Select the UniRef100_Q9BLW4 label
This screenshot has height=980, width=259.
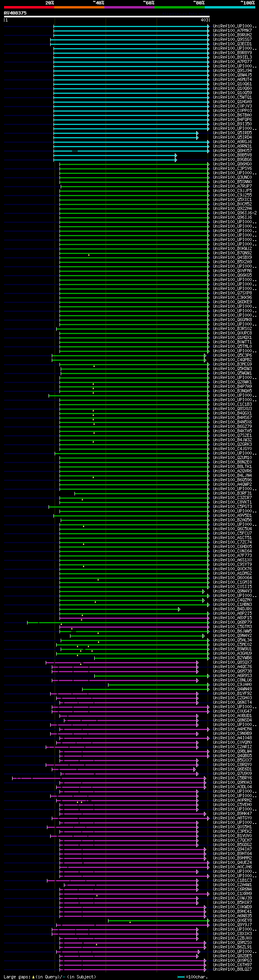point(232,751)
